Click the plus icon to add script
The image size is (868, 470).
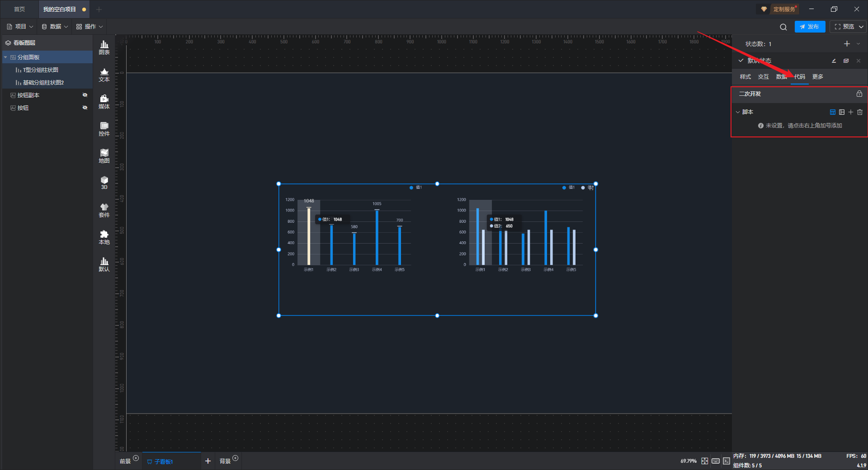(850, 112)
